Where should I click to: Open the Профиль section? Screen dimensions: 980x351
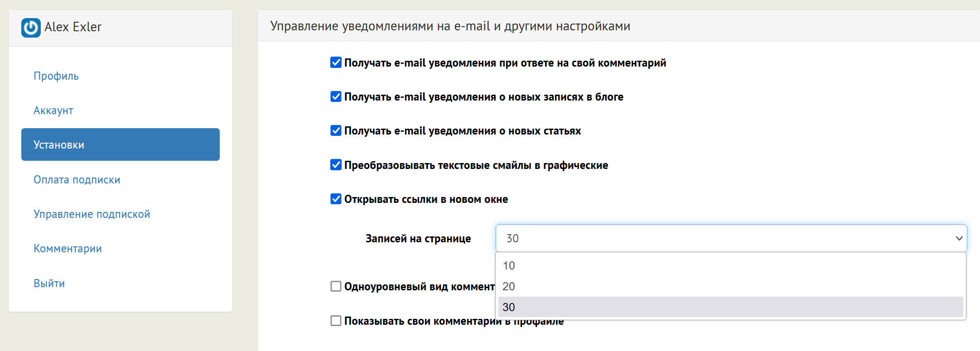click(56, 76)
